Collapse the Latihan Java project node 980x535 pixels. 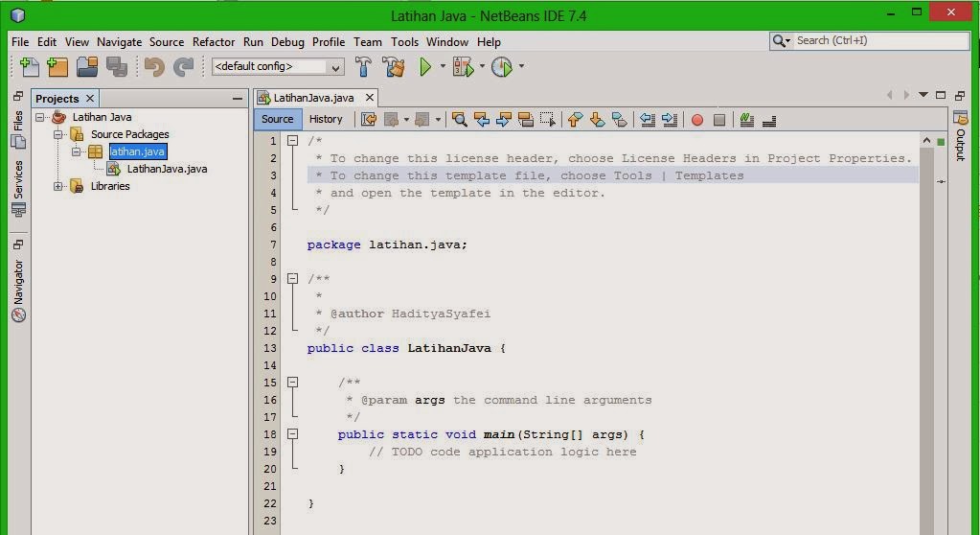tap(40, 117)
